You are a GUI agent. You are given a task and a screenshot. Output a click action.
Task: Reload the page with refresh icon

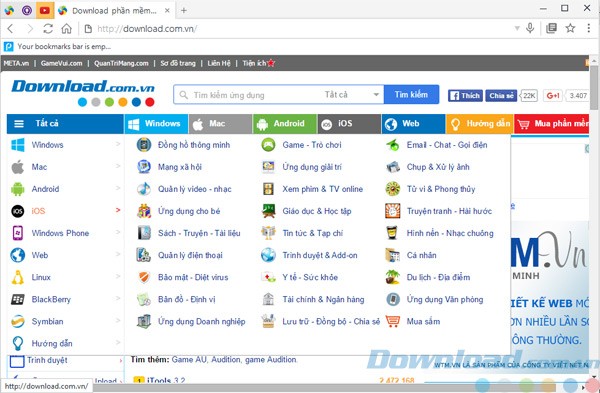[x=48, y=28]
